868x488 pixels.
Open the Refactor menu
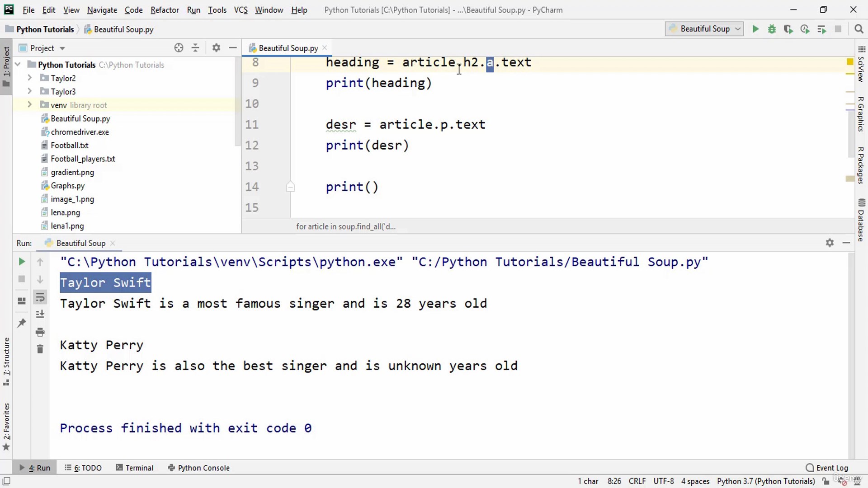point(165,10)
